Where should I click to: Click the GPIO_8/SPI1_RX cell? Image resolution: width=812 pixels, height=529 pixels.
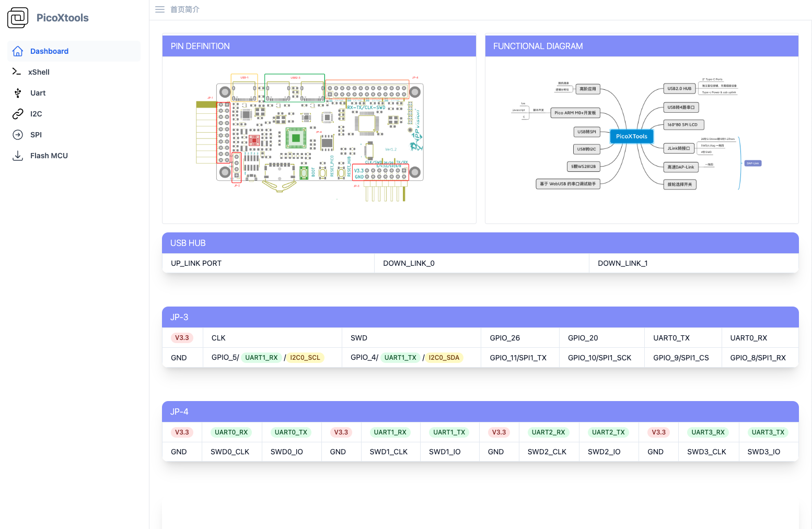(x=760, y=358)
